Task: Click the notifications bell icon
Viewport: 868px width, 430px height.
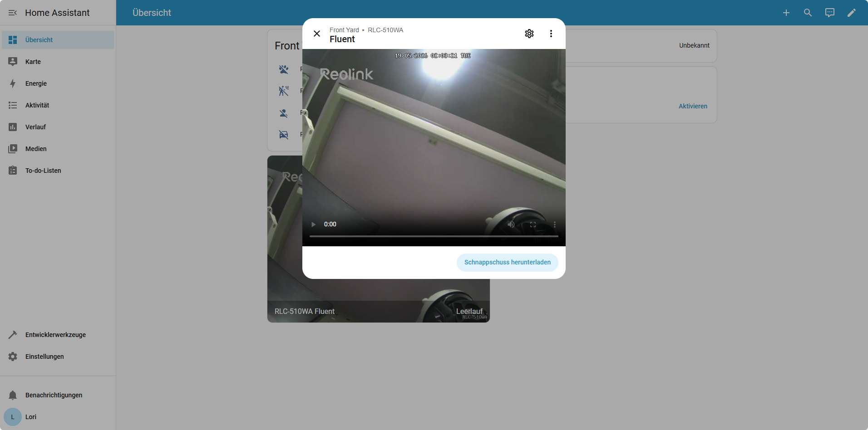Action: [x=13, y=395]
